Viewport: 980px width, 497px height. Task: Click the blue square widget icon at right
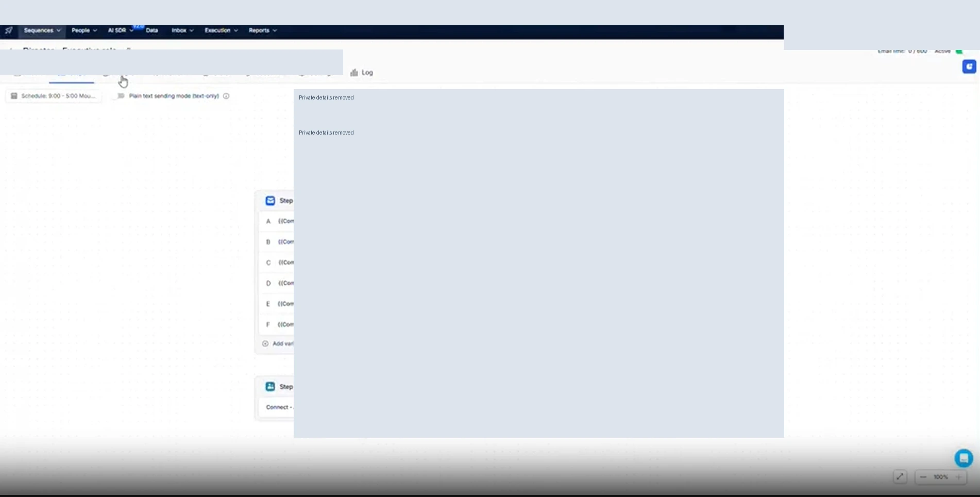tap(969, 67)
